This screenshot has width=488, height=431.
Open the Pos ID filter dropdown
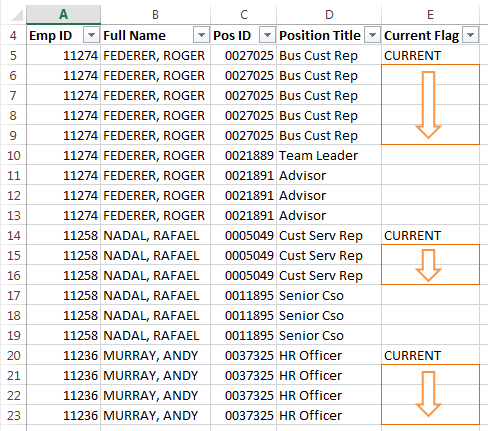pos(267,35)
